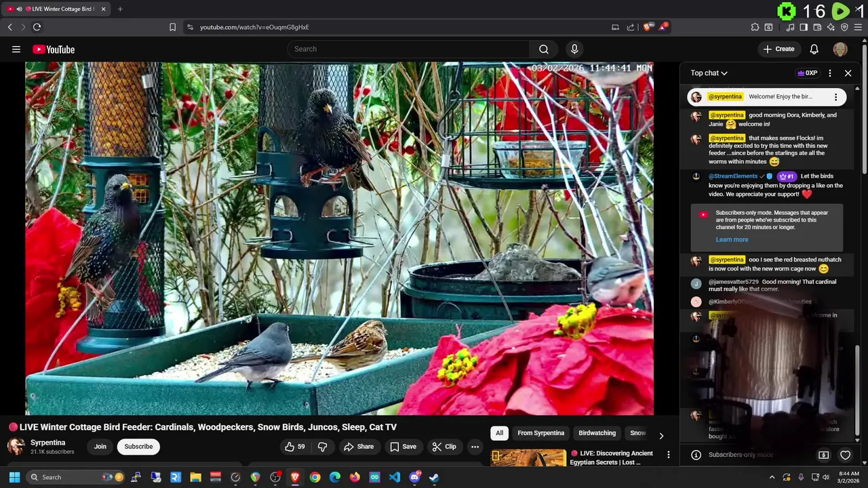868x488 pixels.
Task: Expand the Top chat dropdown
Action: pyautogui.click(x=709, y=73)
